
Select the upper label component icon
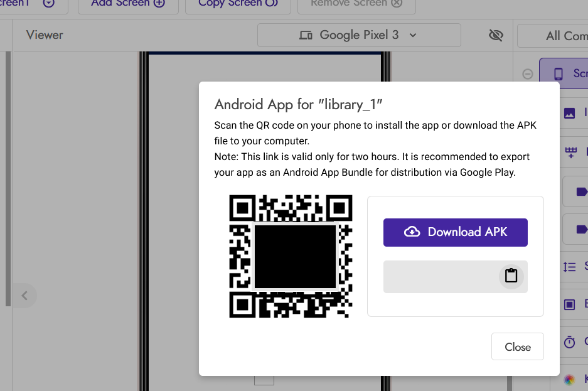click(x=581, y=191)
